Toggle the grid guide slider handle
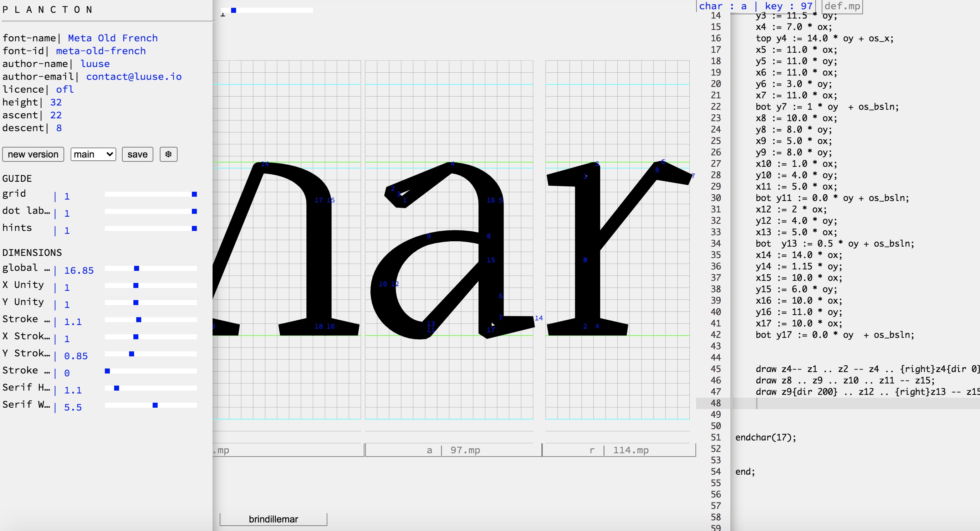Image resolution: width=980 pixels, height=531 pixels. click(194, 195)
